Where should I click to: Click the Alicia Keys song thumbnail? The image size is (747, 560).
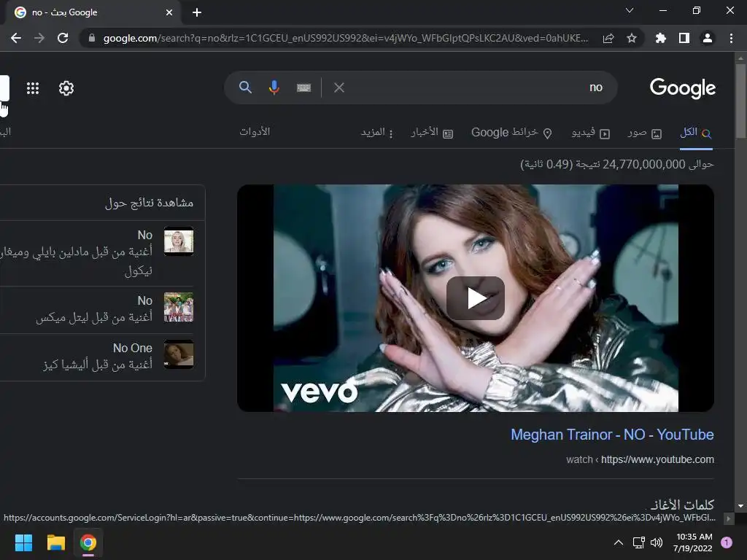point(179,354)
